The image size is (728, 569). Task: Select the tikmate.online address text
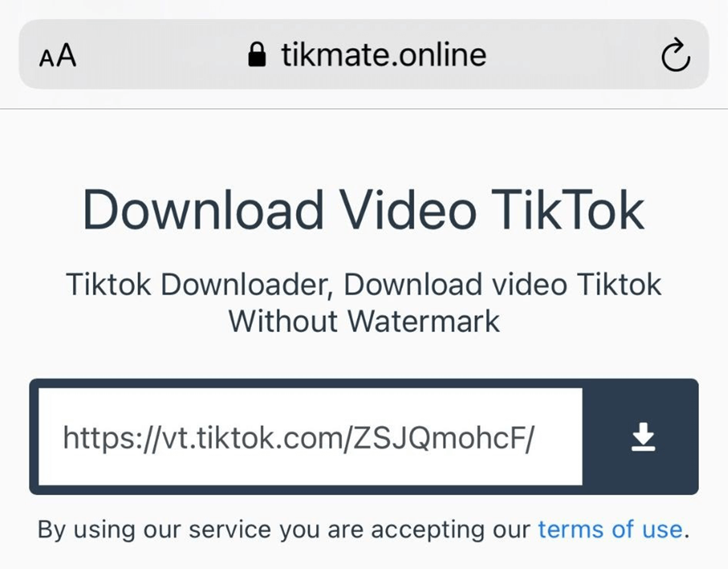pyautogui.click(x=384, y=55)
